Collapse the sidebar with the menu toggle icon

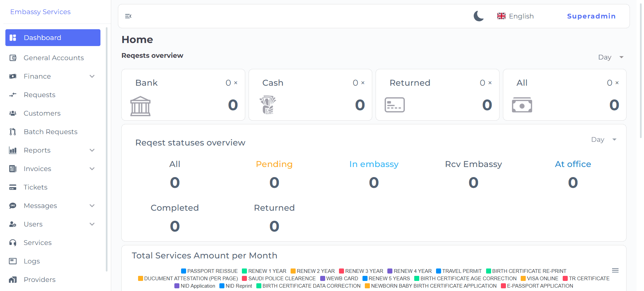[x=128, y=16]
